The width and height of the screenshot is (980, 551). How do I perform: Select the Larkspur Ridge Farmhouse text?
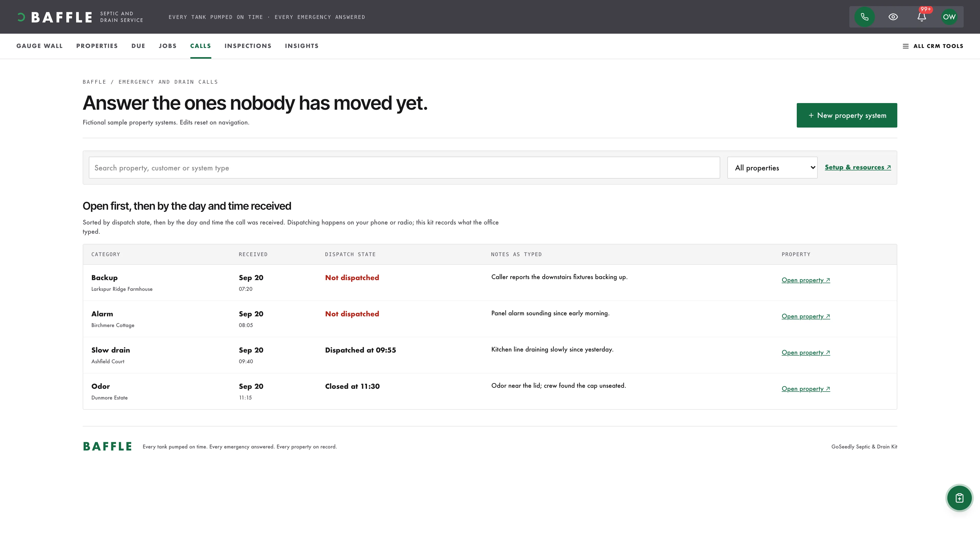coord(122,289)
